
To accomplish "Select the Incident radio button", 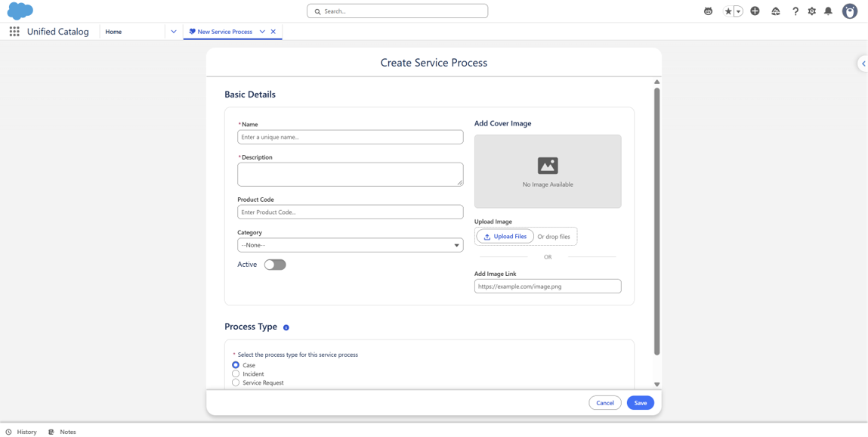I will [236, 373].
